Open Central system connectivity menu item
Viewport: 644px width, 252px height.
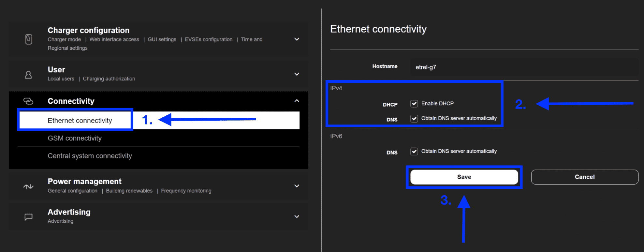(x=158, y=156)
